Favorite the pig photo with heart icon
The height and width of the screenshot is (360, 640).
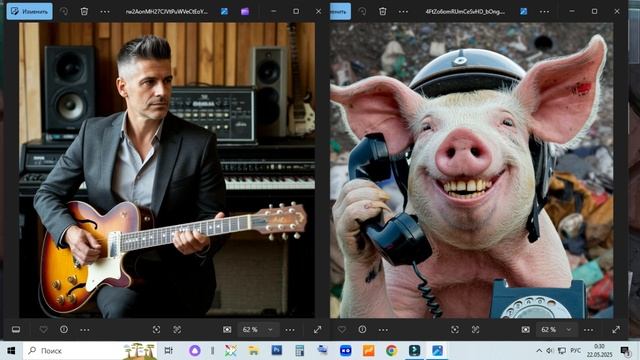click(x=342, y=329)
